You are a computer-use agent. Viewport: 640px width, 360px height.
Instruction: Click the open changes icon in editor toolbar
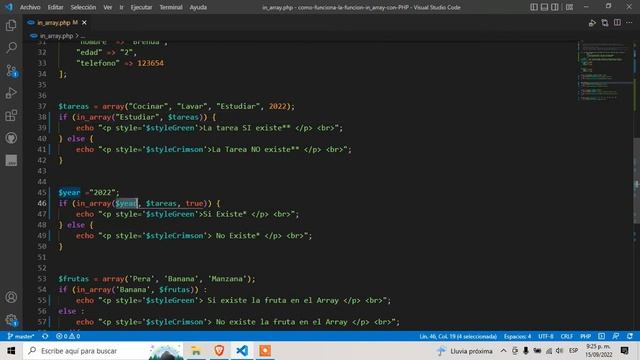coord(605,23)
